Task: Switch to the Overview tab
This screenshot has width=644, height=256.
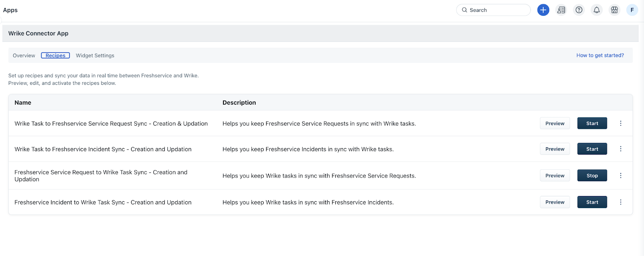Action: click(x=24, y=56)
